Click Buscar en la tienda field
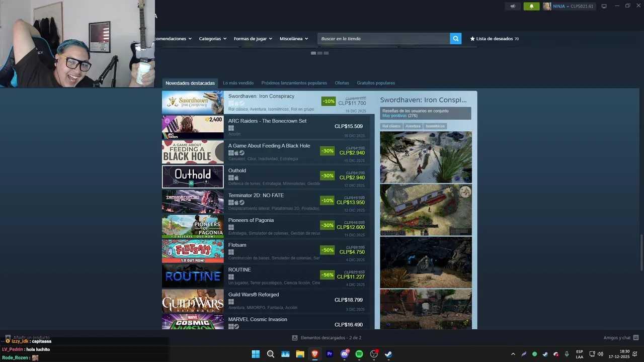Image resolution: width=644 pixels, height=362 pixels. click(x=383, y=39)
